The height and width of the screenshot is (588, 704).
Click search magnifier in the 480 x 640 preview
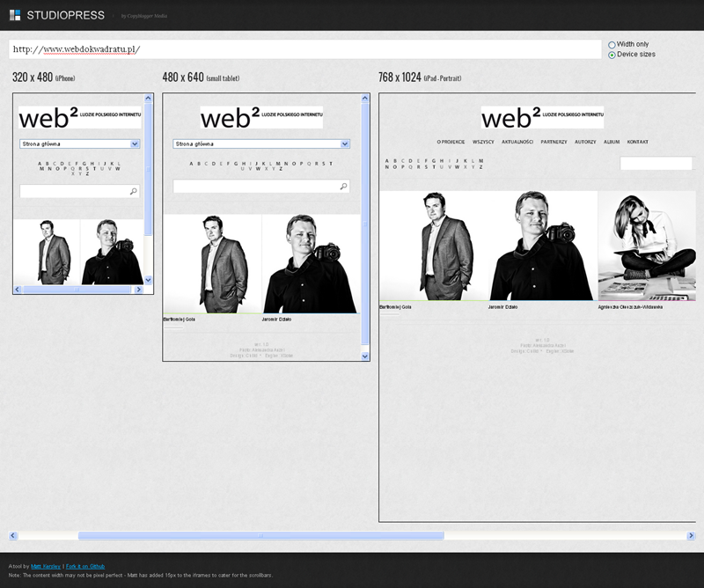(343, 187)
